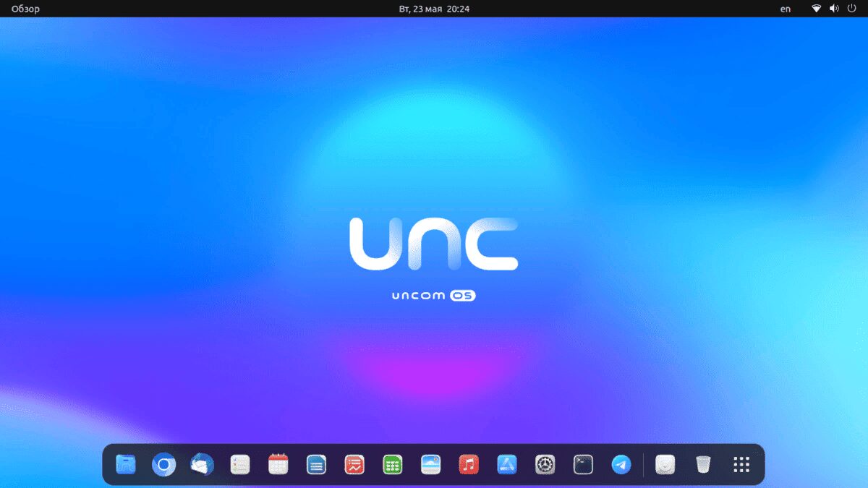Image resolution: width=868 pixels, height=488 pixels.
Task: Open the calendar app
Action: point(277,465)
